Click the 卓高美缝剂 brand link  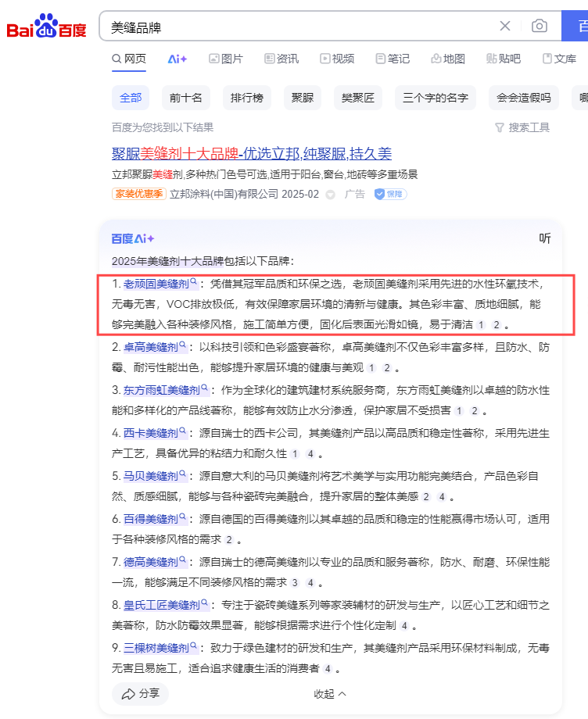(x=150, y=345)
